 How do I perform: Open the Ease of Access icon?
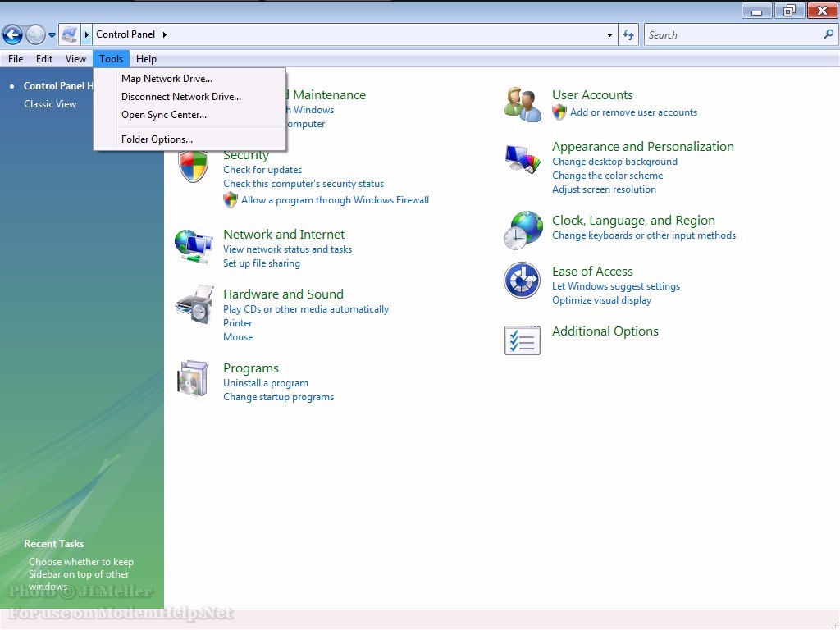click(x=523, y=281)
